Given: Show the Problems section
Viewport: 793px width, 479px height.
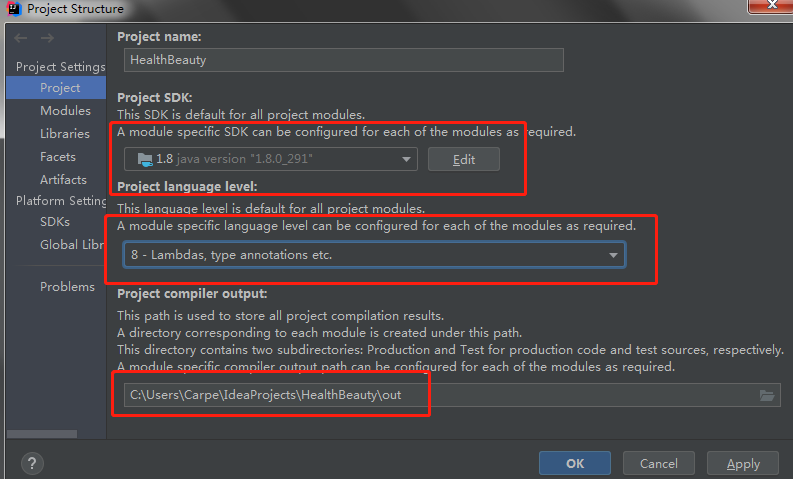Looking at the screenshot, I should [67, 287].
